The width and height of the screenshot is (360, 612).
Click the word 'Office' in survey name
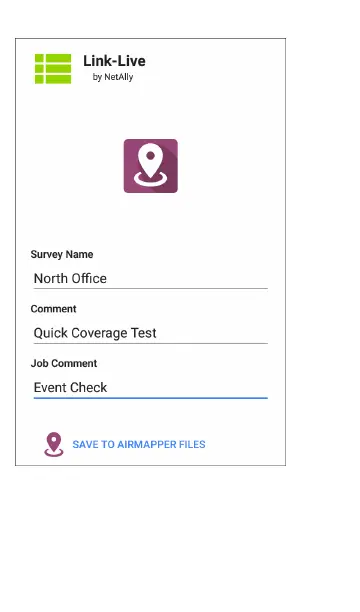[x=89, y=279]
